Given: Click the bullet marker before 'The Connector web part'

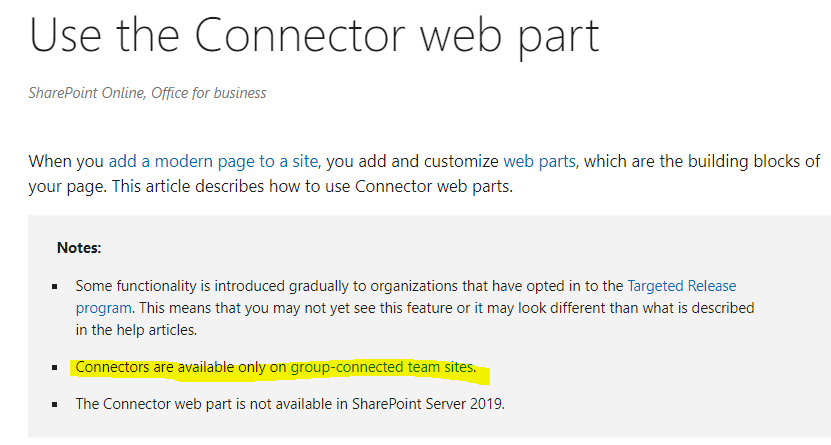Looking at the screenshot, I should 55,404.
